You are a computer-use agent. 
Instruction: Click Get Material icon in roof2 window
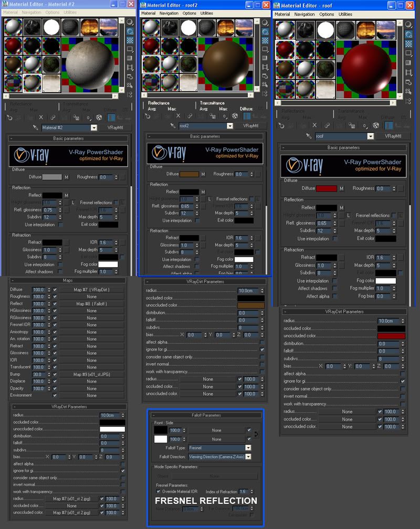tap(148, 116)
